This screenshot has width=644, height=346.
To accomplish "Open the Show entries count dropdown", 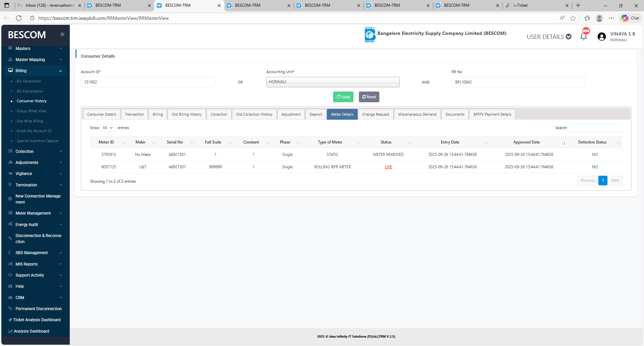I will coord(108,128).
